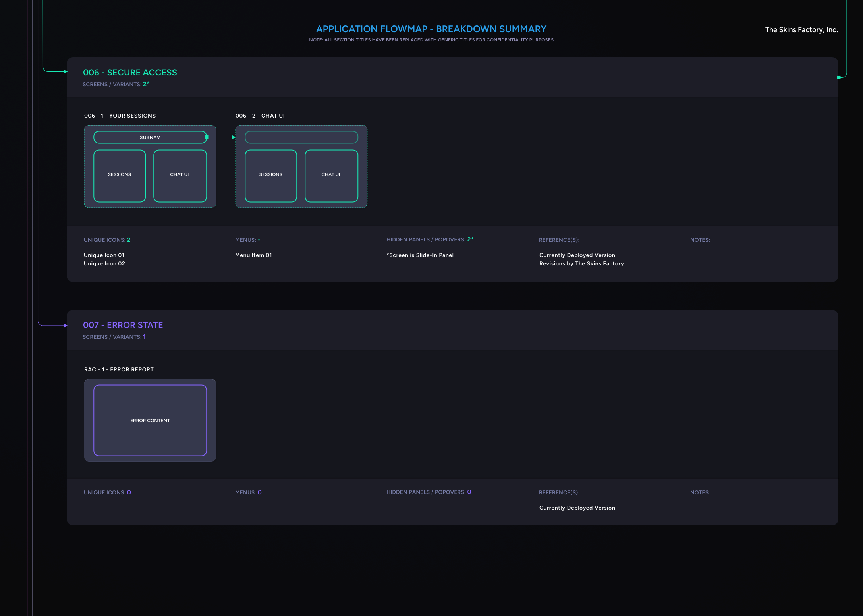
Task: Click purple arrow pointing to 007 Error State
Action: click(x=66, y=326)
